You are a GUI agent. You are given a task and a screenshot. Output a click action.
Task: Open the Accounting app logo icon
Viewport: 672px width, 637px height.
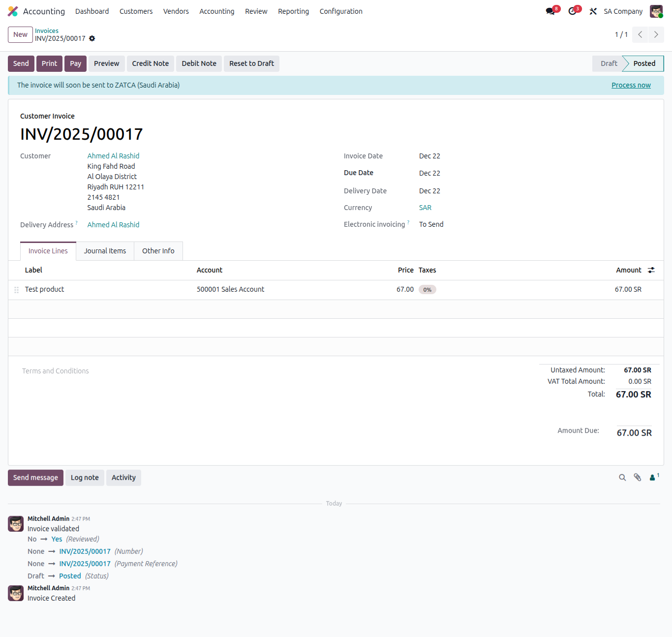[13, 11]
